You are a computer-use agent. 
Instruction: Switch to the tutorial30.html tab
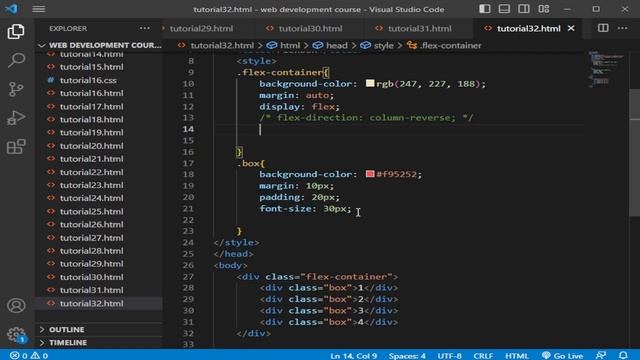pos(310,29)
